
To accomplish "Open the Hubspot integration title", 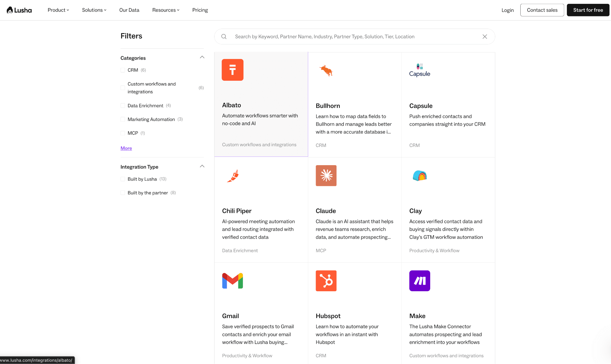I will (x=328, y=316).
